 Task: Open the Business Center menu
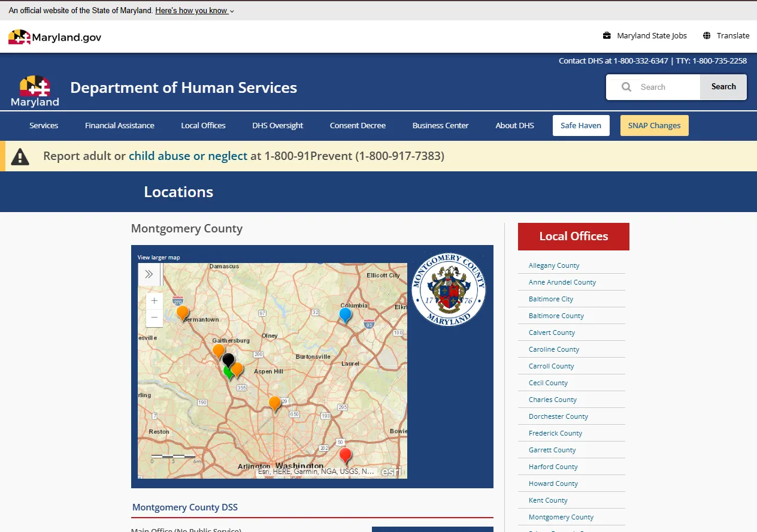pos(441,125)
